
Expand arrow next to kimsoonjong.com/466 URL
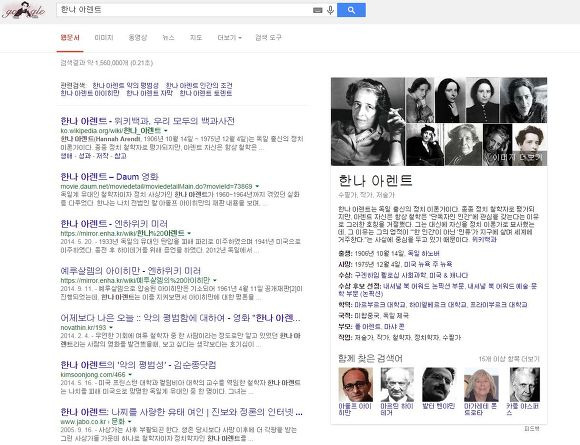(x=130, y=375)
